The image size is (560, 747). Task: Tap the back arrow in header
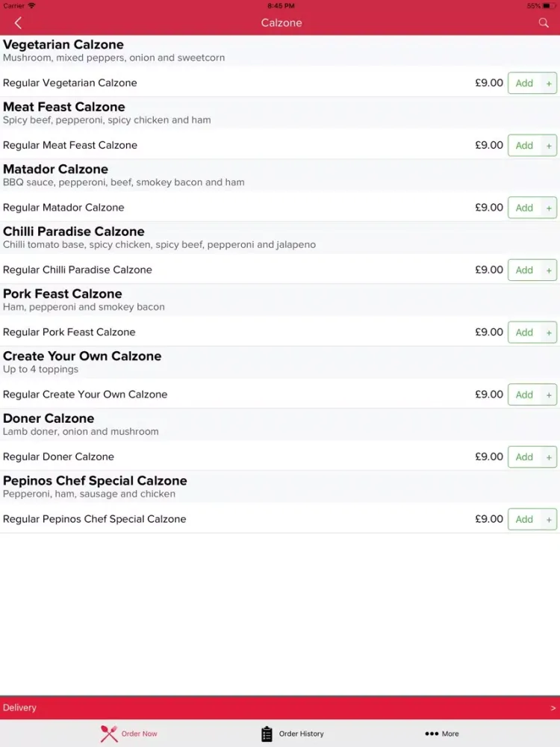18,23
